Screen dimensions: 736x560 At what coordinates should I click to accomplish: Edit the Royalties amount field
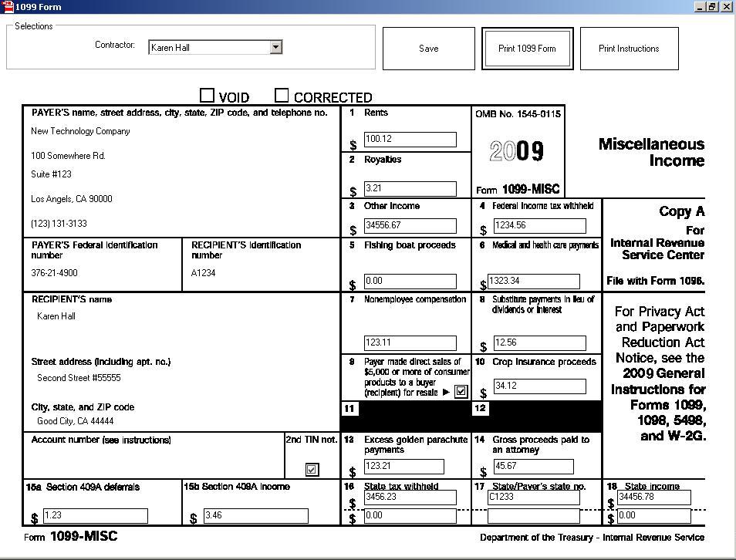click(x=411, y=188)
